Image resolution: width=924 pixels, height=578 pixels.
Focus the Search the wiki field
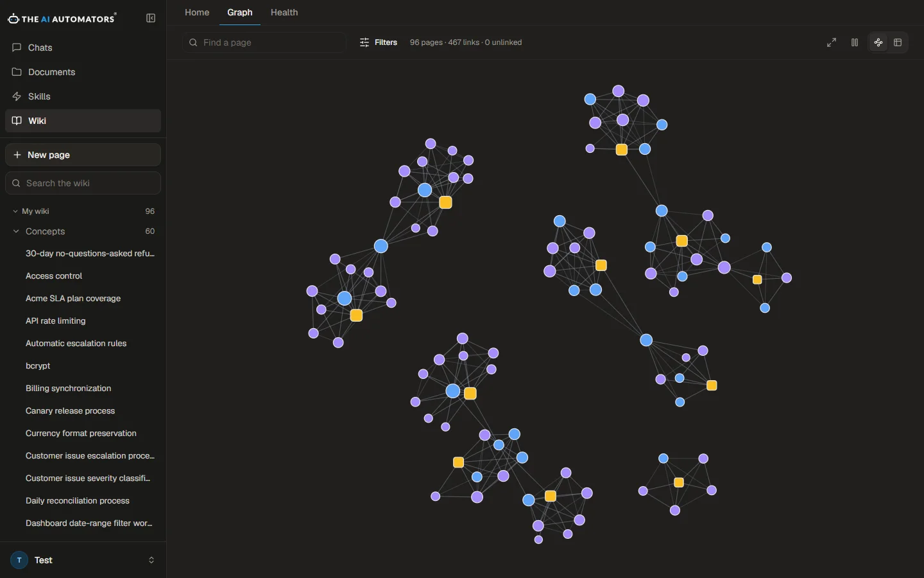click(83, 183)
